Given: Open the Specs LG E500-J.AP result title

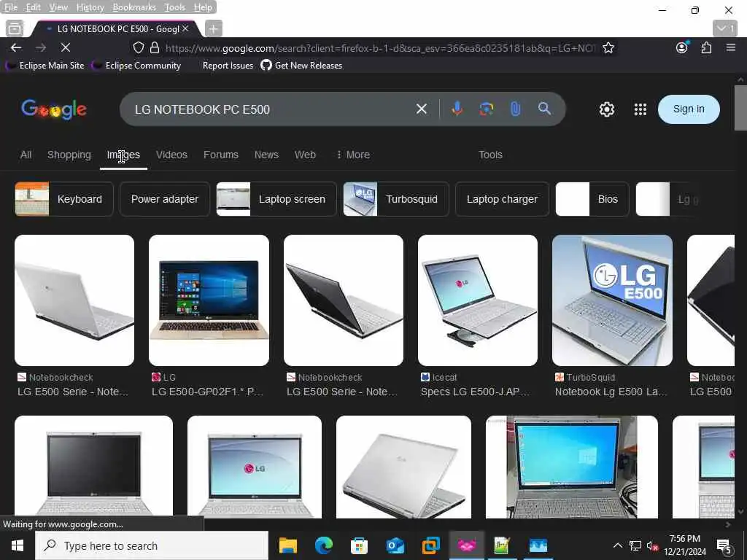Looking at the screenshot, I should pyautogui.click(x=475, y=392).
